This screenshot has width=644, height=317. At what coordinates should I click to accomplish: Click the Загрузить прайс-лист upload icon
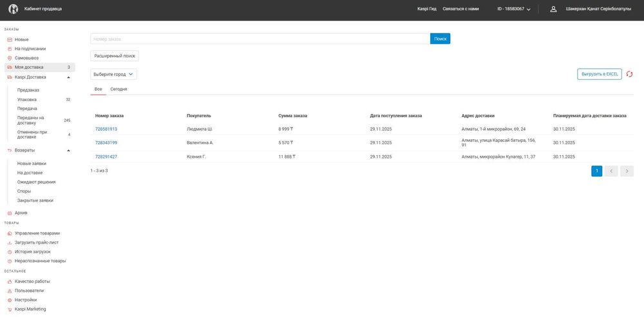(x=10, y=242)
